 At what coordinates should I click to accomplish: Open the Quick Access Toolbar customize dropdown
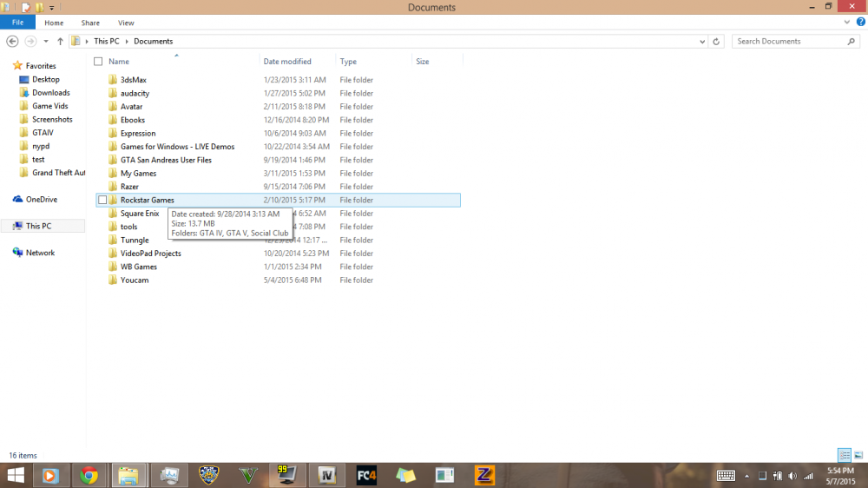(52, 8)
